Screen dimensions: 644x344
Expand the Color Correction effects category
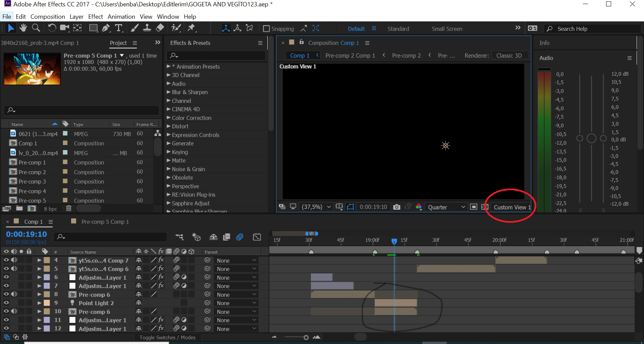tap(169, 118)
